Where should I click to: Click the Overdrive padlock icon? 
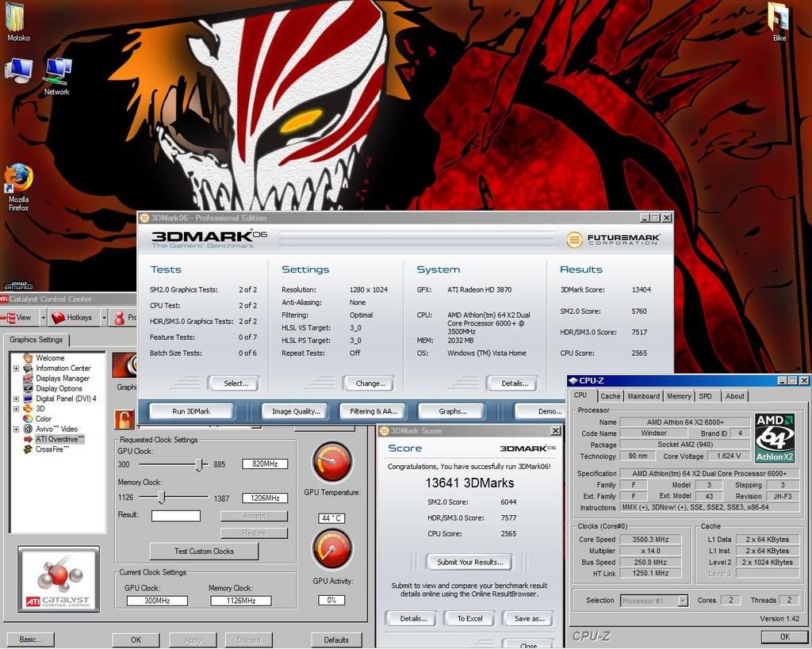pyautogui.click(x=124, y=419)
